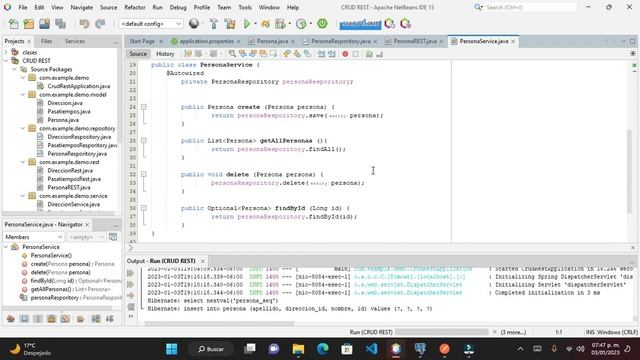Click the History view button

[165, 54]
